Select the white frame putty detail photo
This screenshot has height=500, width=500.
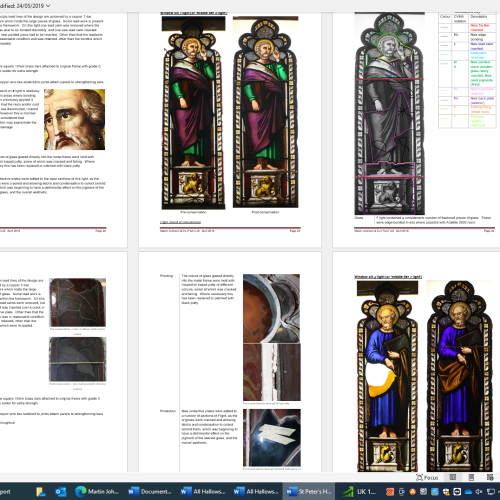pos(272,372)
